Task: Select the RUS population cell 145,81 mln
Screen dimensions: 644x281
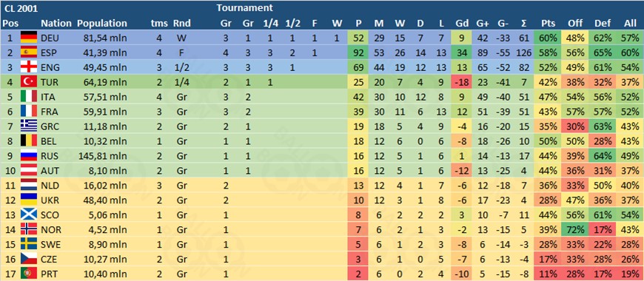Action: pos(102,156)
